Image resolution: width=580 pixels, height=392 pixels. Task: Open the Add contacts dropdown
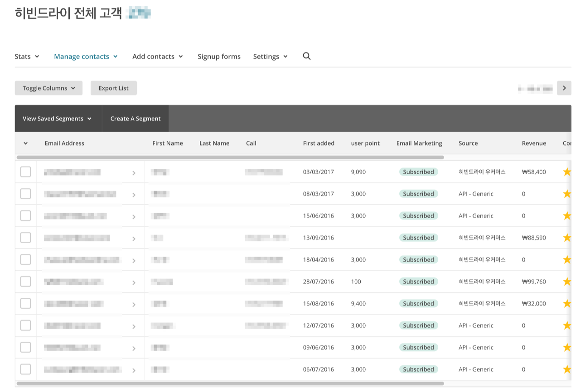pos(158,57)
